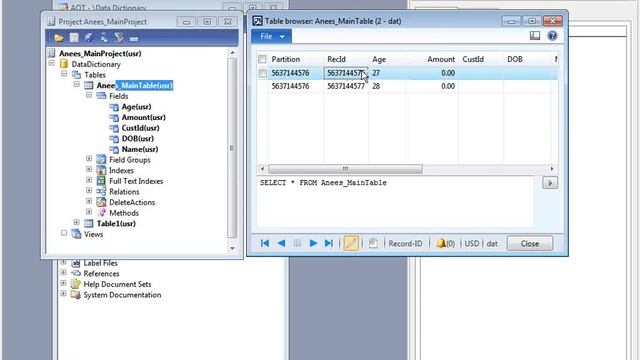640x360 pixels.
Task: Click Record-ID in the status bar
Action: click(405, 244)
